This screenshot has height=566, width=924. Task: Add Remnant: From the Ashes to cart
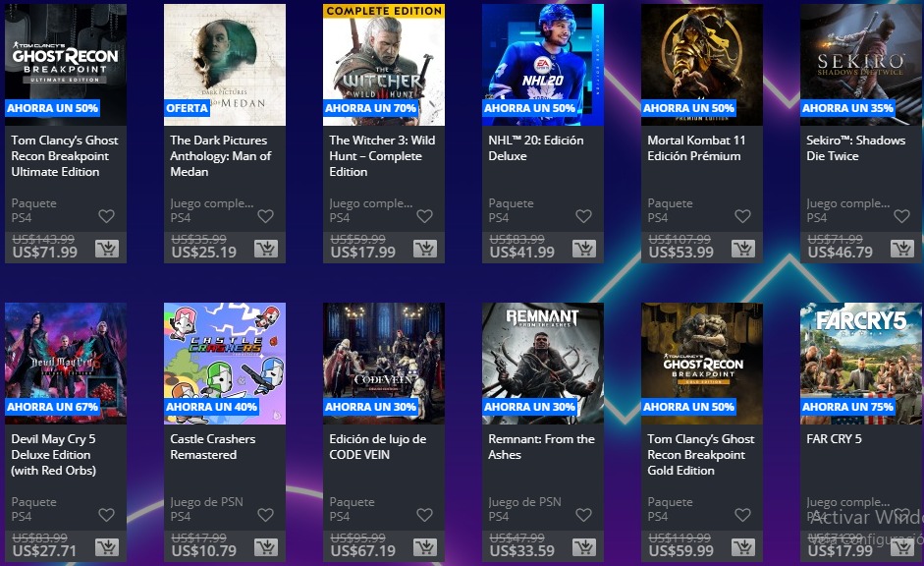[584, 547]
